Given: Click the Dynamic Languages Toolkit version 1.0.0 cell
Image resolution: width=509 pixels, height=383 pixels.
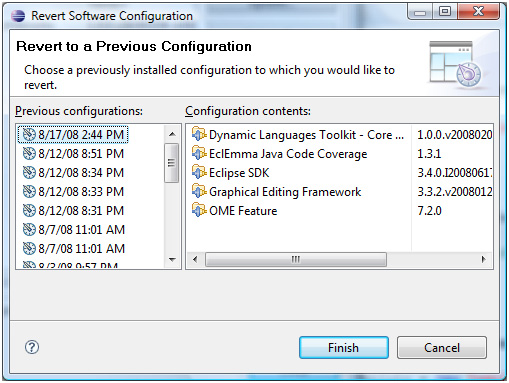Looking at the screenshot, I should point(455,135).
